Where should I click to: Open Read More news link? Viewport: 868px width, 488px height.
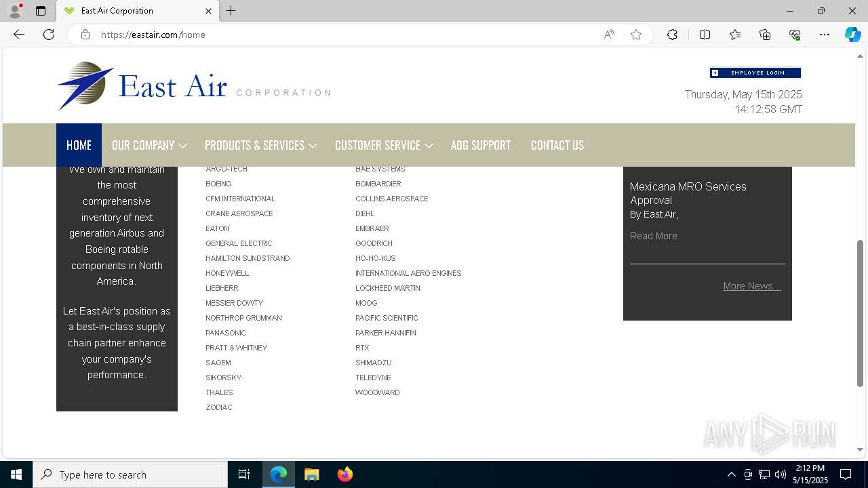[x=653, y=236]
